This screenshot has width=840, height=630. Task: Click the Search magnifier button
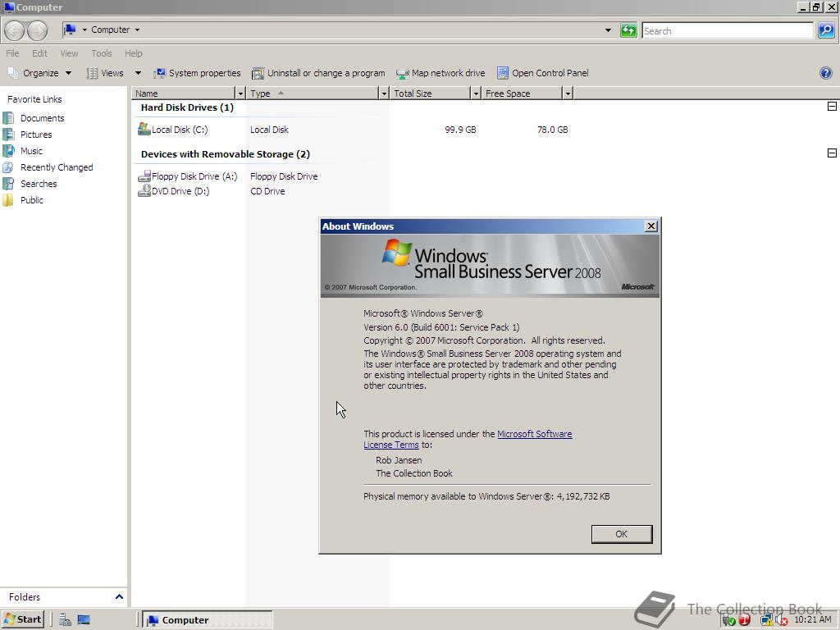point(825,30)
